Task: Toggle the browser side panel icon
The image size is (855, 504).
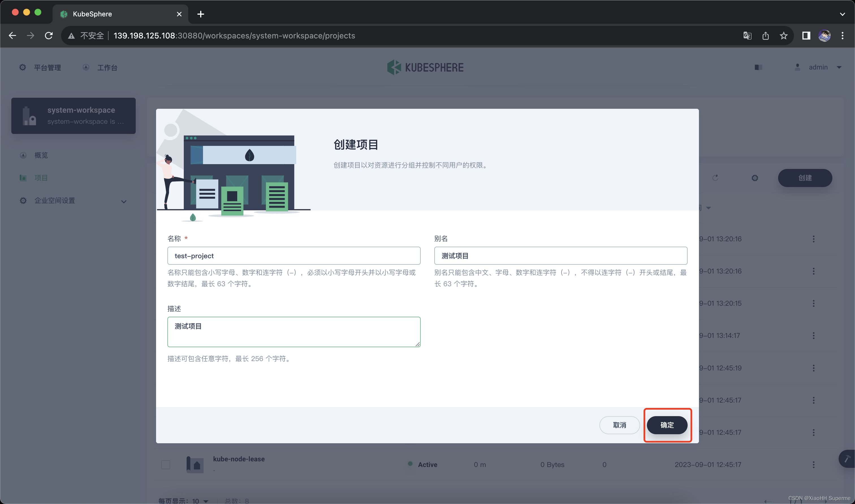Action: [806, 36]
